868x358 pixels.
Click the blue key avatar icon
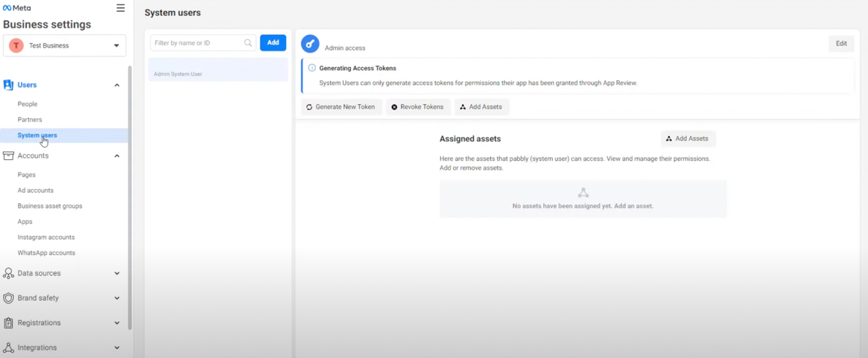coord(310,44)
